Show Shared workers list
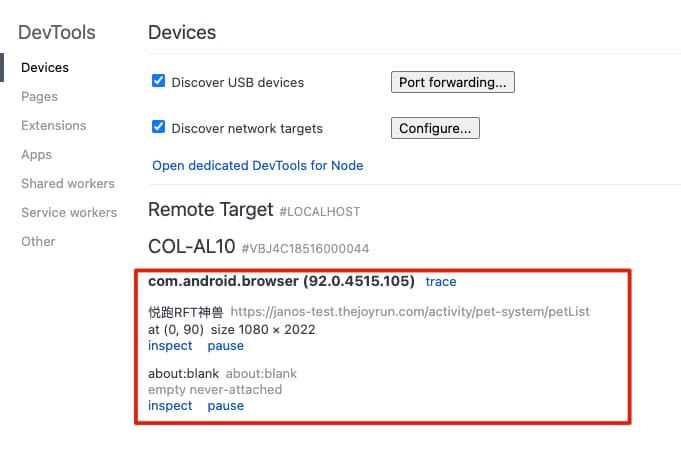This screenshot has width=681, height=470. 68,184
